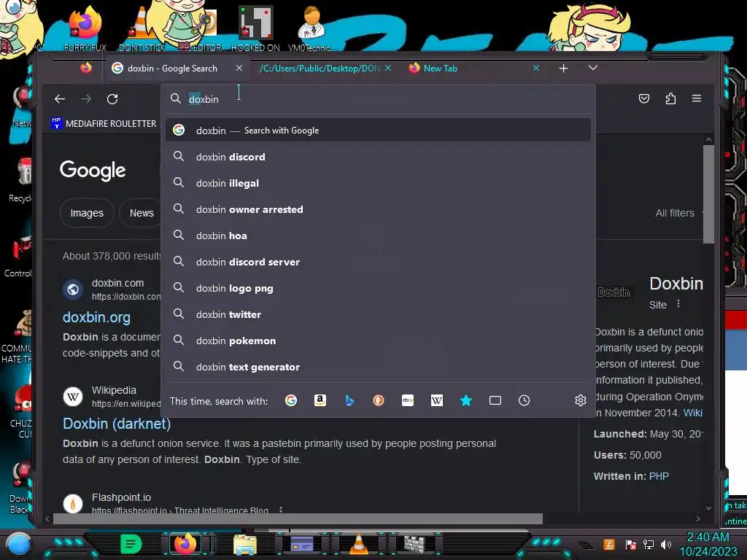Close the New Tab tab
The image size is (747, 560).
pyautogui.click(x=536, y=68)
